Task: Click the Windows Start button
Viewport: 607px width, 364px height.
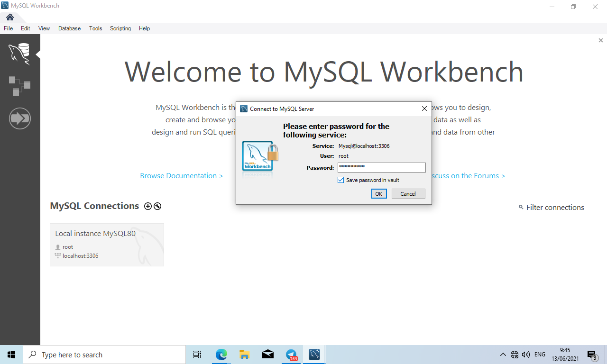Action: tap(11, 355)
